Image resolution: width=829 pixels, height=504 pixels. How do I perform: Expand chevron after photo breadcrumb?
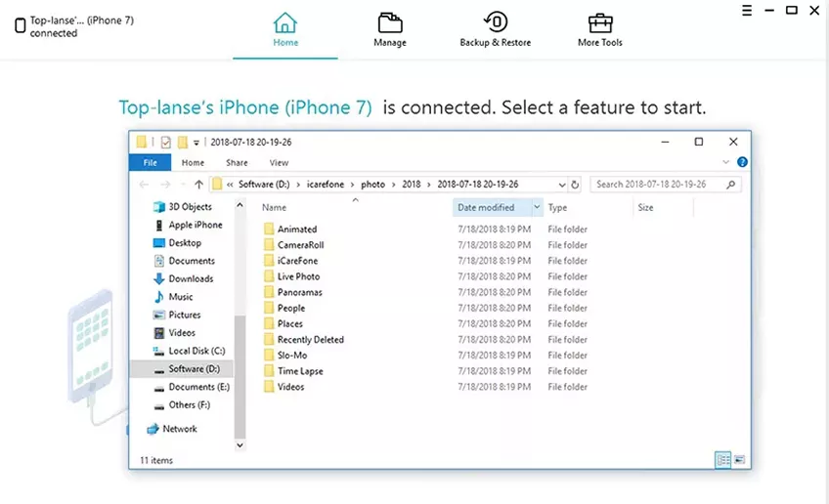click(x=393, y=185)
